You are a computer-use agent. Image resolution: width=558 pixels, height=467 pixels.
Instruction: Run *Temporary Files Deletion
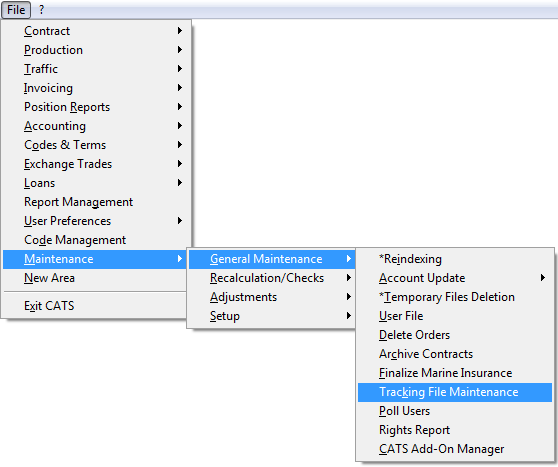455,297
